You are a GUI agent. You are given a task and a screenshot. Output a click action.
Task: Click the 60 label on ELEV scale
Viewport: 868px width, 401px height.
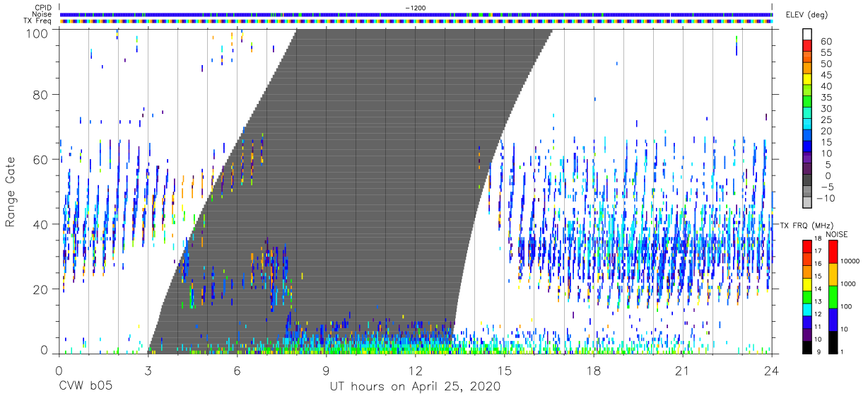pos(826,41)
